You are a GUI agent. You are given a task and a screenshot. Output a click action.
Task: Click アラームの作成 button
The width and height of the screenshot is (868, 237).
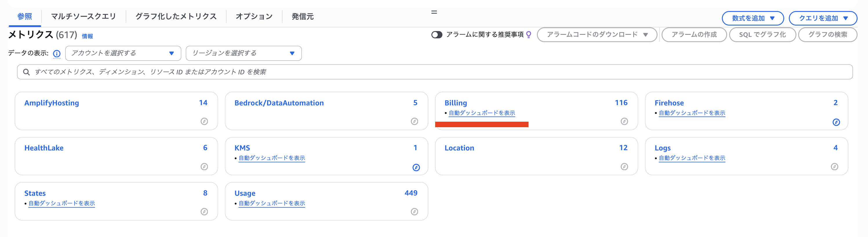(x=694, y=35)
